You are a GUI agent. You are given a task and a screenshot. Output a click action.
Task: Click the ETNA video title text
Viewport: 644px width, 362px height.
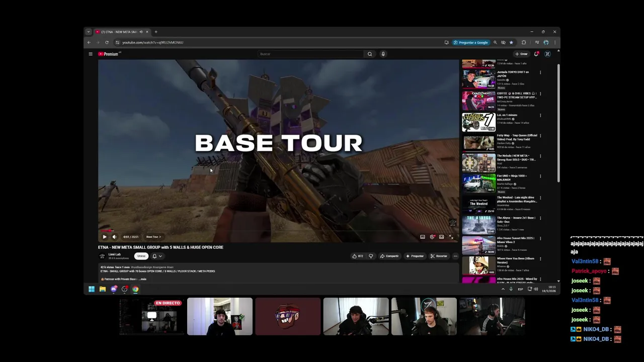pyautogui.click(x=160, y=247)
